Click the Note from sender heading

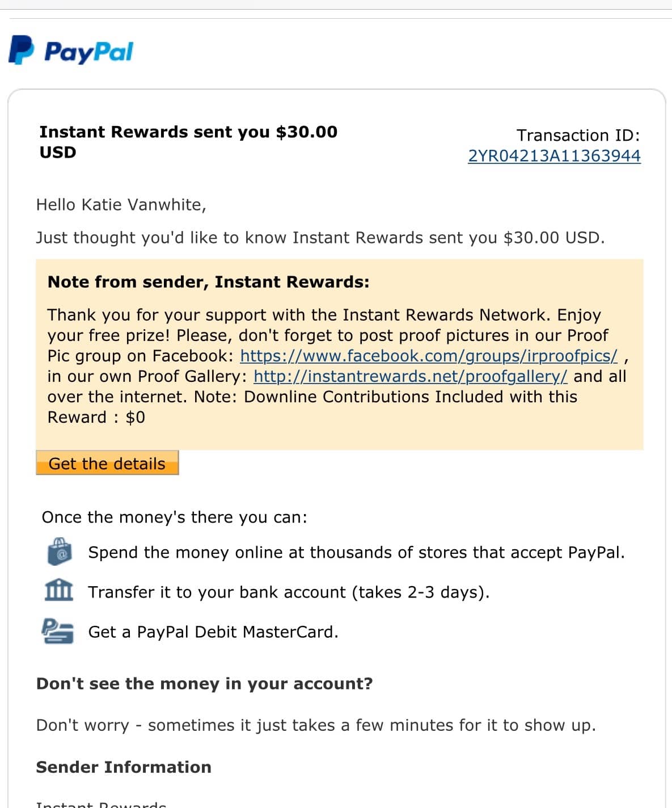208,282
